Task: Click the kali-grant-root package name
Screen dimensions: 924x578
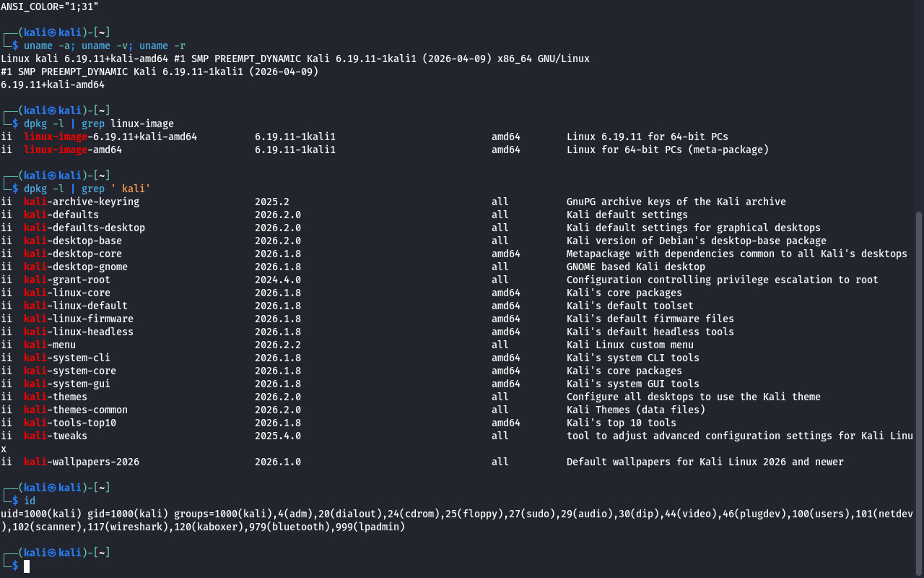Action: tap(67, 280)
